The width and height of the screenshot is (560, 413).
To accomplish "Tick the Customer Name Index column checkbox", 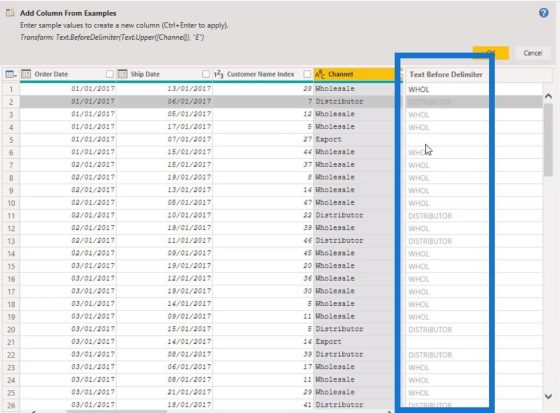I will [x=307, y=74].
